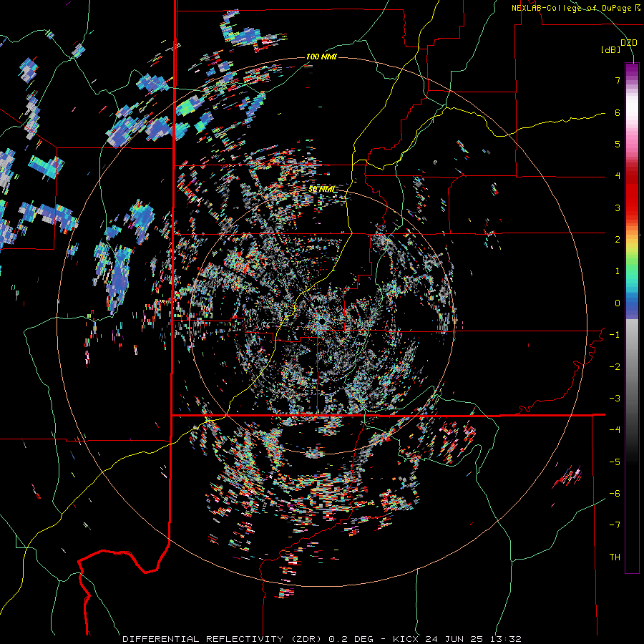Click the -2 value on the dB scale
This screenshot has width=644, height=644.
point(615,367)
